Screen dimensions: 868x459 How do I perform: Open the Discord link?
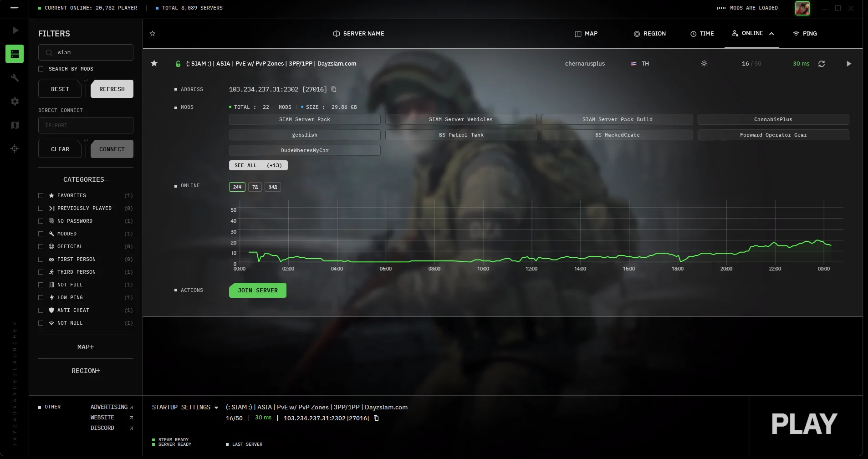[x=112, y=428]
